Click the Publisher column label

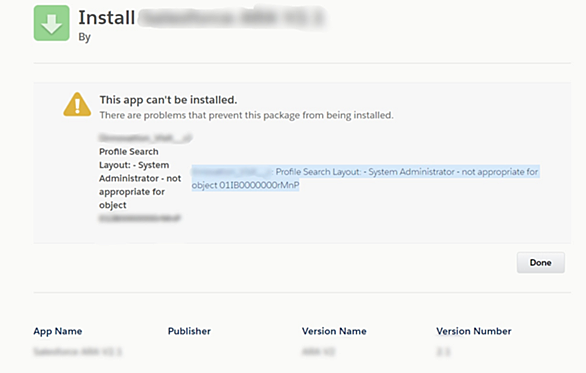(x=189, y=331)
